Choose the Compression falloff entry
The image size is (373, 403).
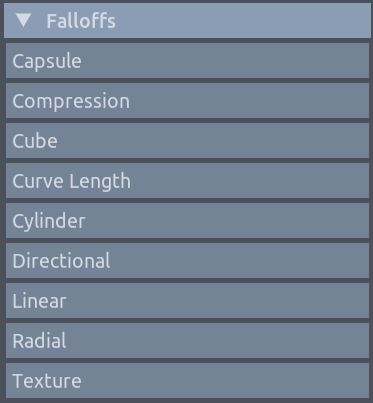point(187,101)
